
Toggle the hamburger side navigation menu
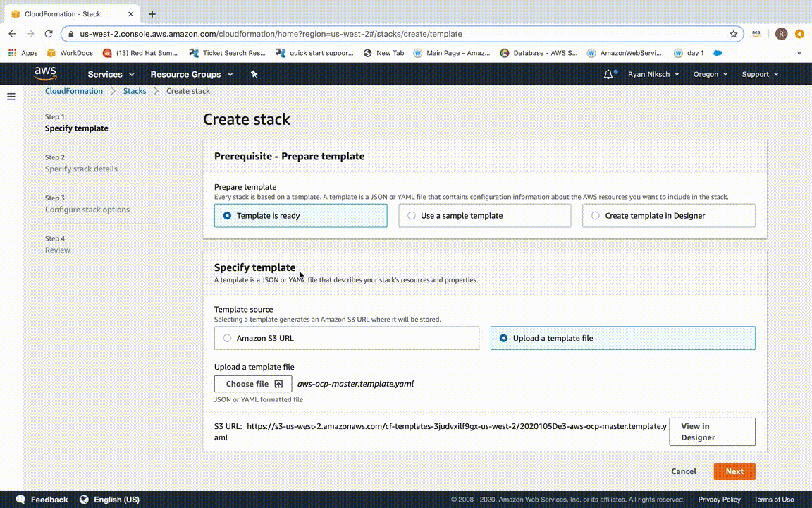pyautogui.click(x=11, y=97)
